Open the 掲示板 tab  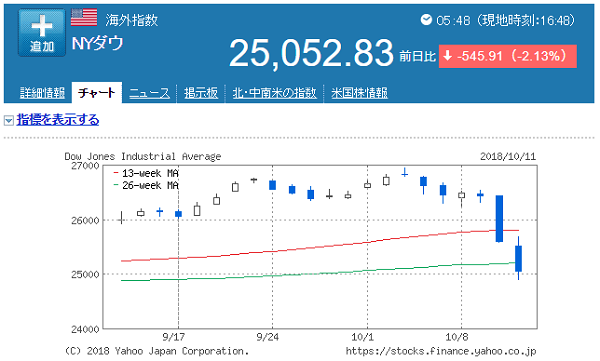(x=201, y=93)
